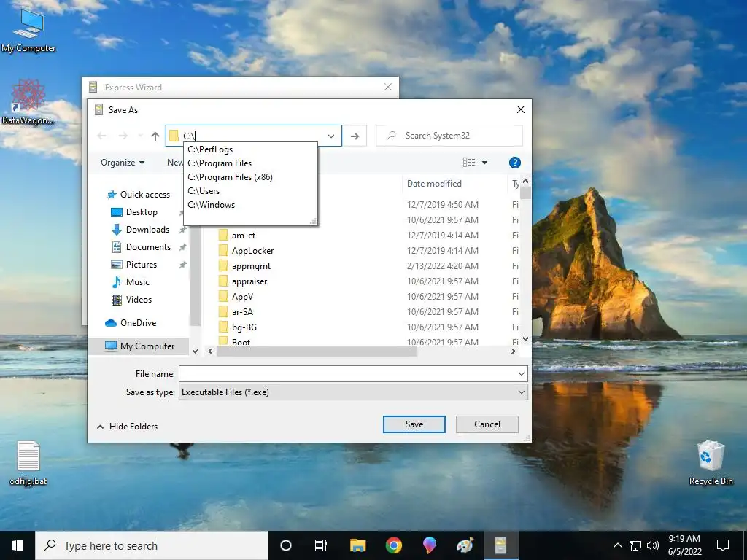Open Cortana circle on taskbar
The height and width of the screenshot is (560, 747).
285,545
